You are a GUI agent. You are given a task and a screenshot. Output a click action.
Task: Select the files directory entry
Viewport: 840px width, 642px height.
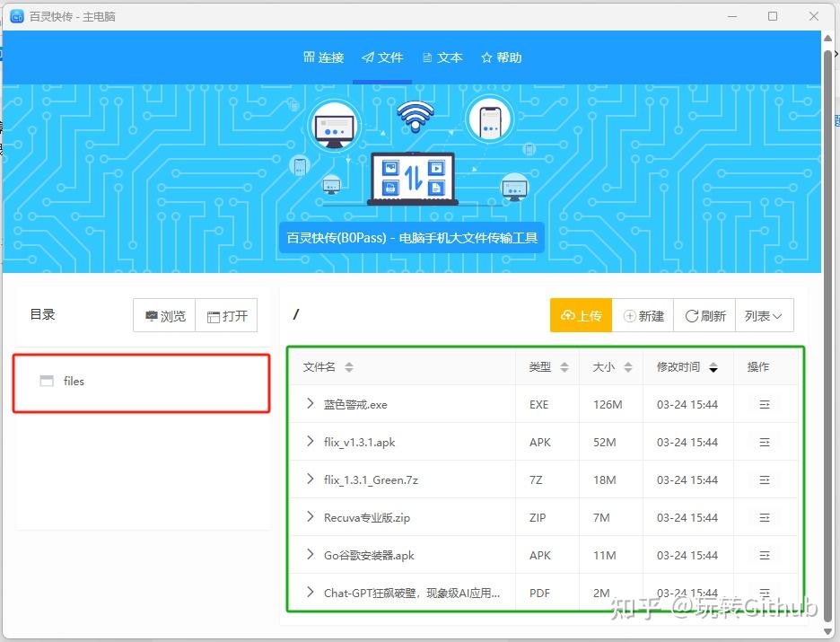[142, 382]
